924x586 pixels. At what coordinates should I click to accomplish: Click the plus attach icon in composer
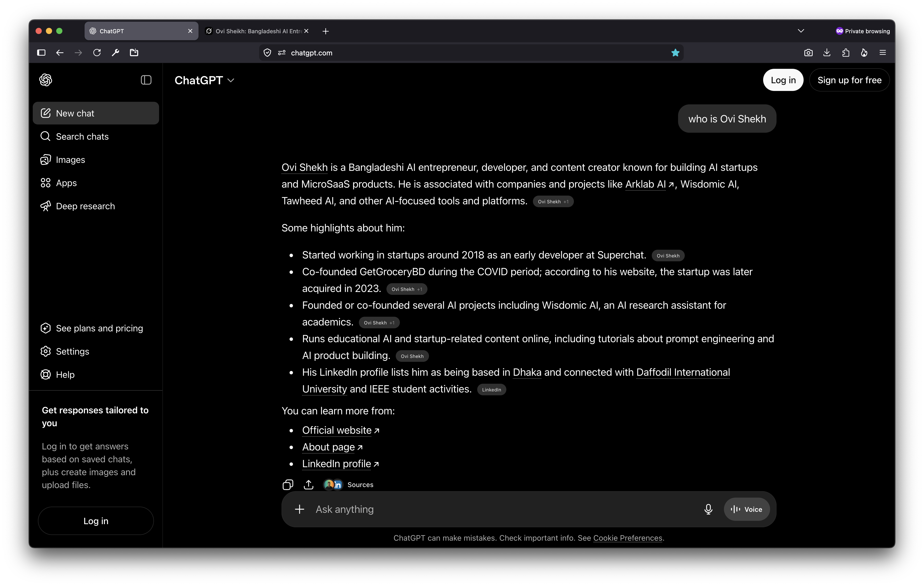pos(300,509)
